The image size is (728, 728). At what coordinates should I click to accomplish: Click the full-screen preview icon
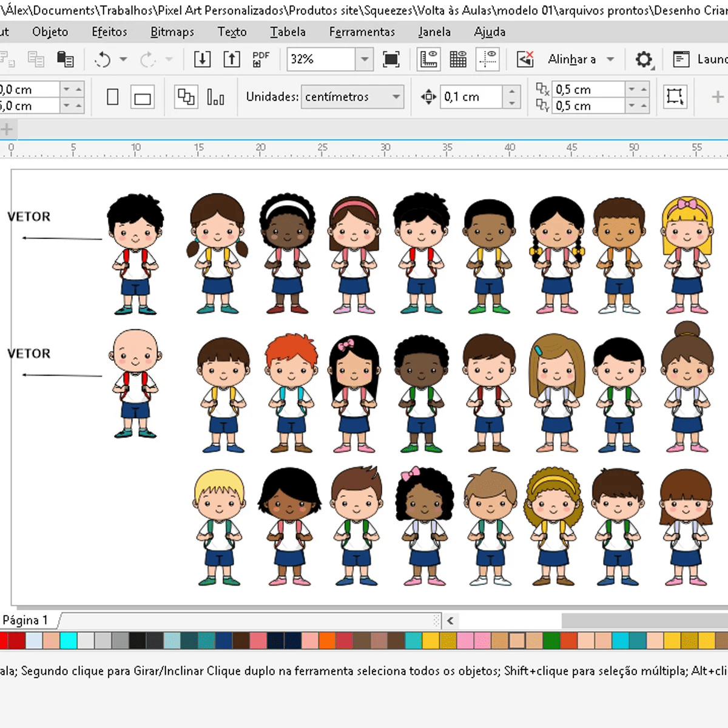tap(391, 59)
